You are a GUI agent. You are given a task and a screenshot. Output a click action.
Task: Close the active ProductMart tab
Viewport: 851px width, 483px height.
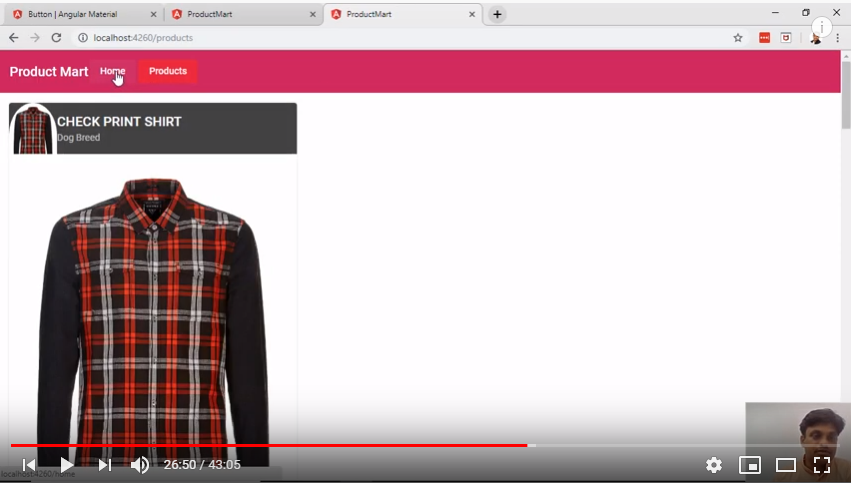click(x=472, y=14)
